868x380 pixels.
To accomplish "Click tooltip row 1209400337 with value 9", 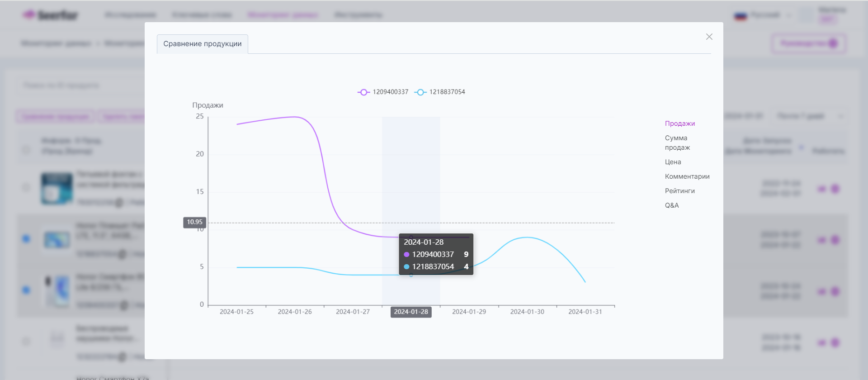I will [436, 254].
